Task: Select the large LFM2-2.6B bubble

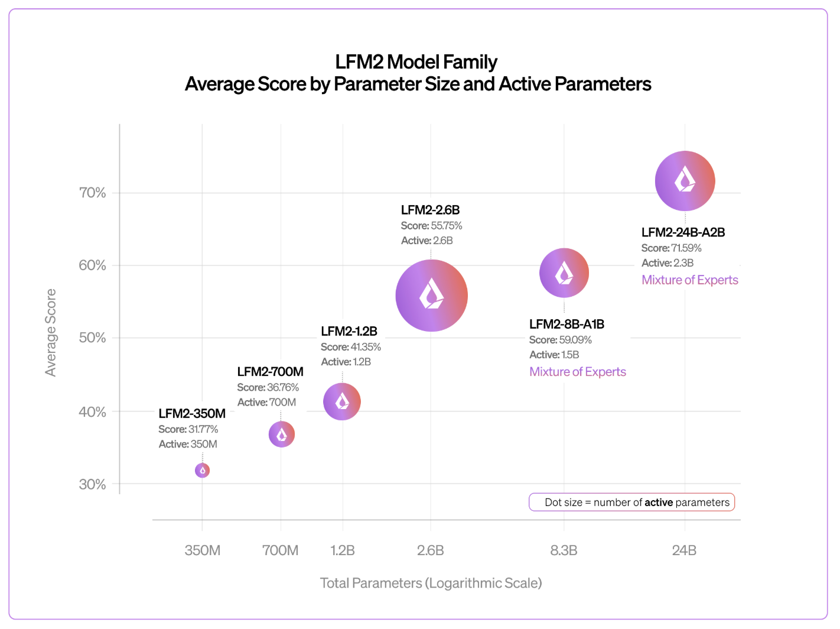Action: tap(431, 296)
